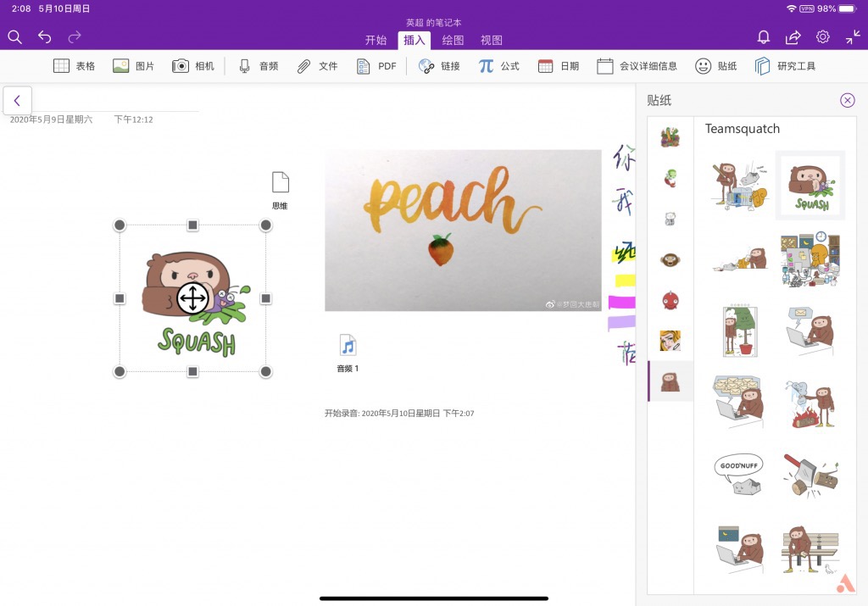Insert the date with 日期
The image size is (868, 606).
558,66
